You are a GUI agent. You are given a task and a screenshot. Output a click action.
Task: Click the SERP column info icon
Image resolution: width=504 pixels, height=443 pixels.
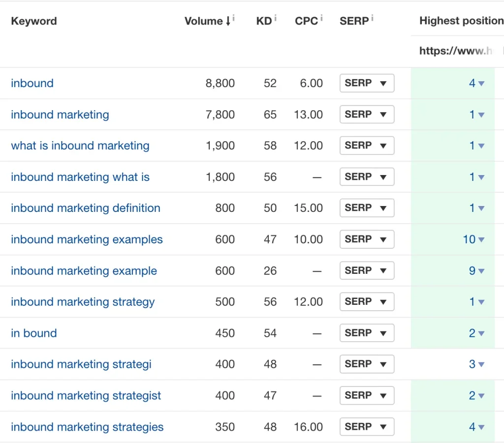click(373, 16)
